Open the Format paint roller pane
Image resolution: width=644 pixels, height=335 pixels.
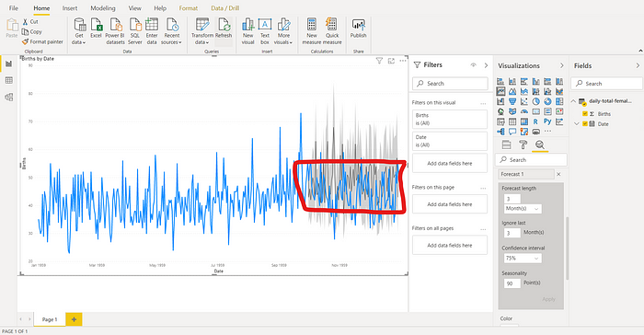click(523, 144)
